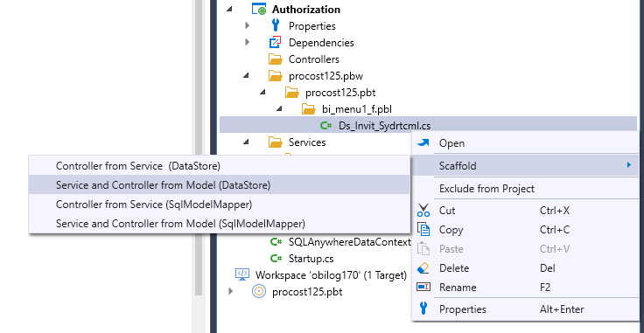644x333 pixels.
Task: Choose Service and Controller from Model (DataStore)
Action: [220, 185]
